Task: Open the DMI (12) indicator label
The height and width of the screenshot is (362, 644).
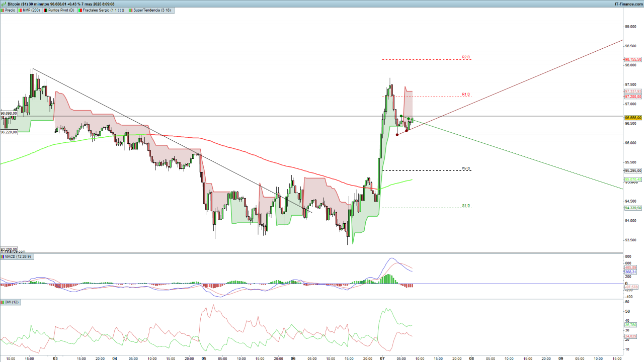Action: (12, 302)
